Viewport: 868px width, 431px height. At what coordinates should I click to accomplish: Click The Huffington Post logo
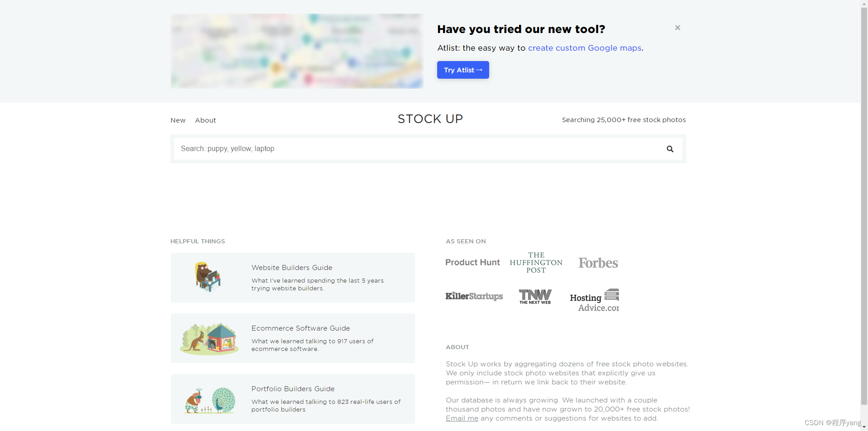pos(536,263)
